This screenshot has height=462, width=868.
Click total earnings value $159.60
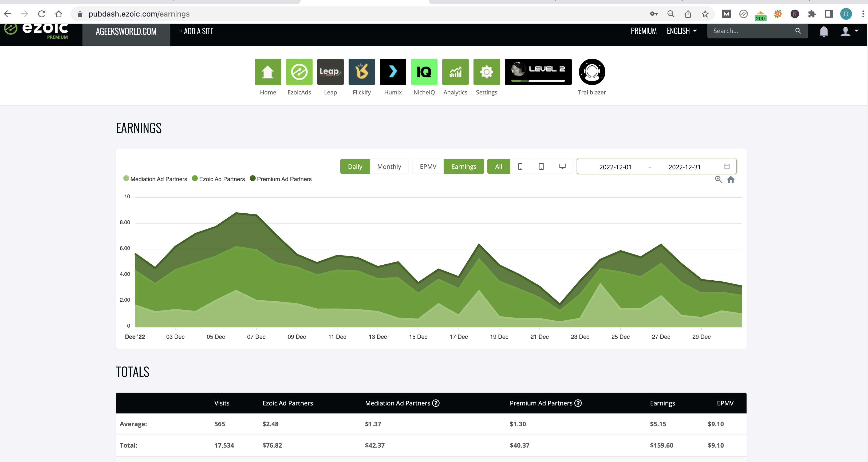(661, 445)
